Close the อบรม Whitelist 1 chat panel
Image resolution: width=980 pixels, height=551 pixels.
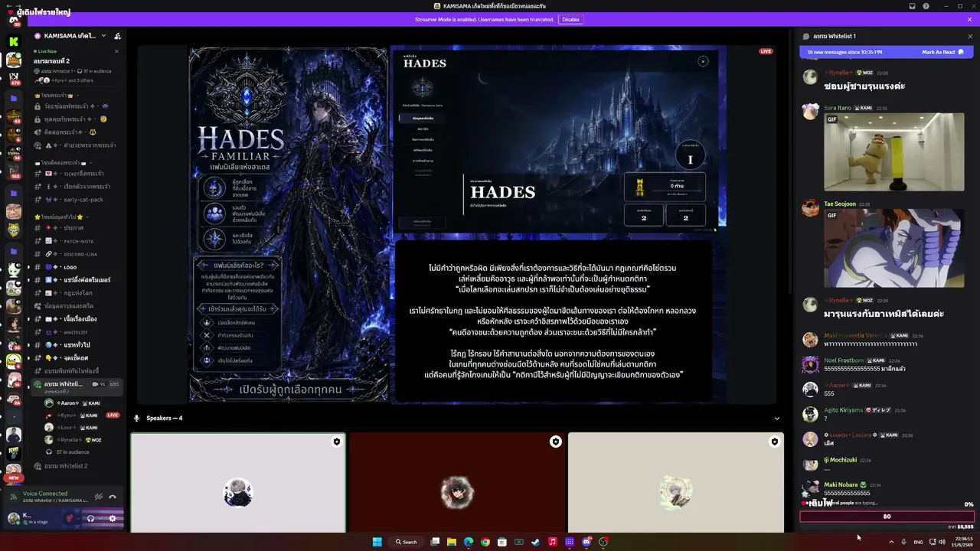point(970,36)
